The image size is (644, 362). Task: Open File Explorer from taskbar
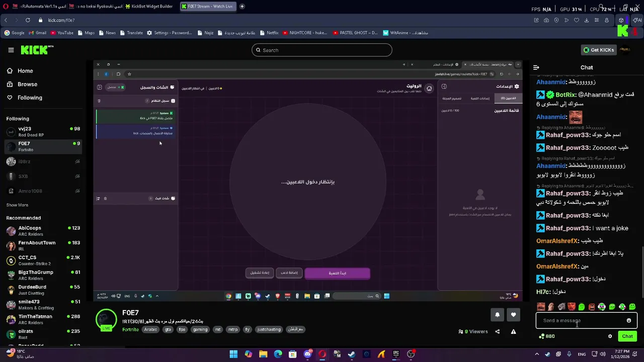pyautogui.click(x=263, y=354)
